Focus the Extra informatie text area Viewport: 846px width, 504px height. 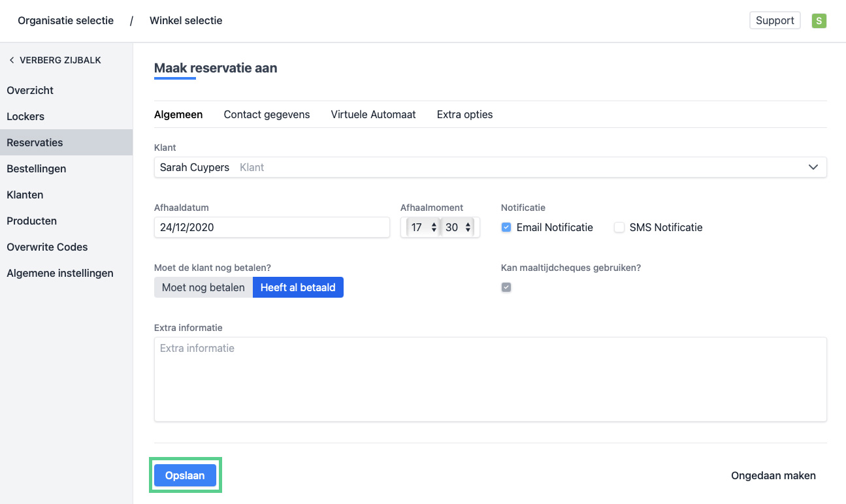(490, 379)
